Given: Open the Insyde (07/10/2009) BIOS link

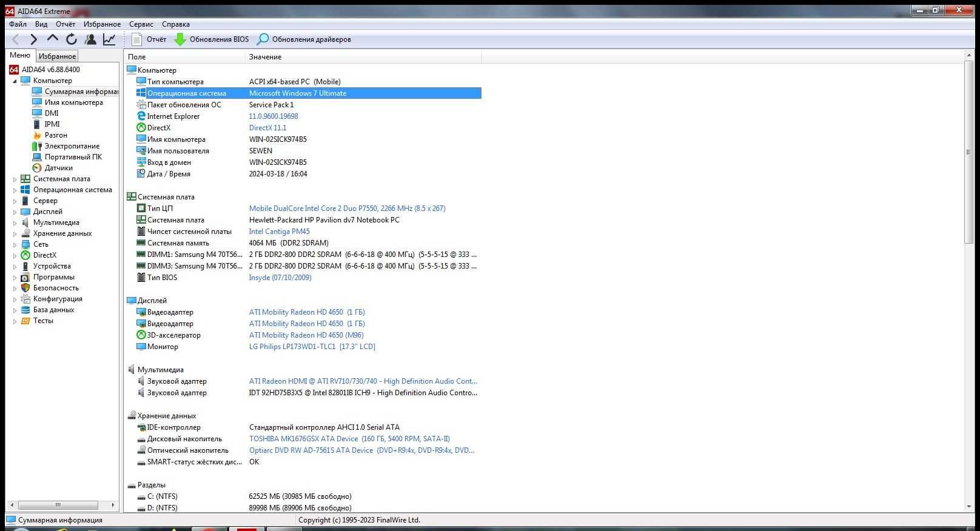Looking at the screenshot, I should pyautogui.click(x=280, y=278).
